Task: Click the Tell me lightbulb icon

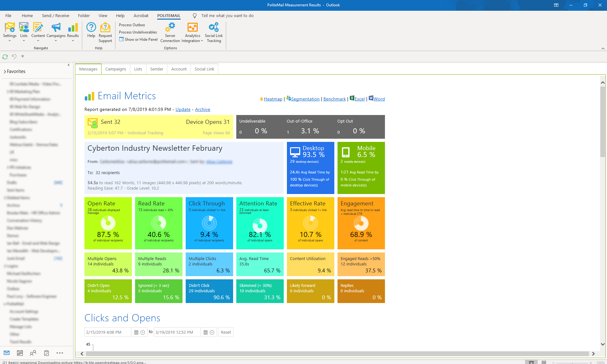Action: coord(195,16)
